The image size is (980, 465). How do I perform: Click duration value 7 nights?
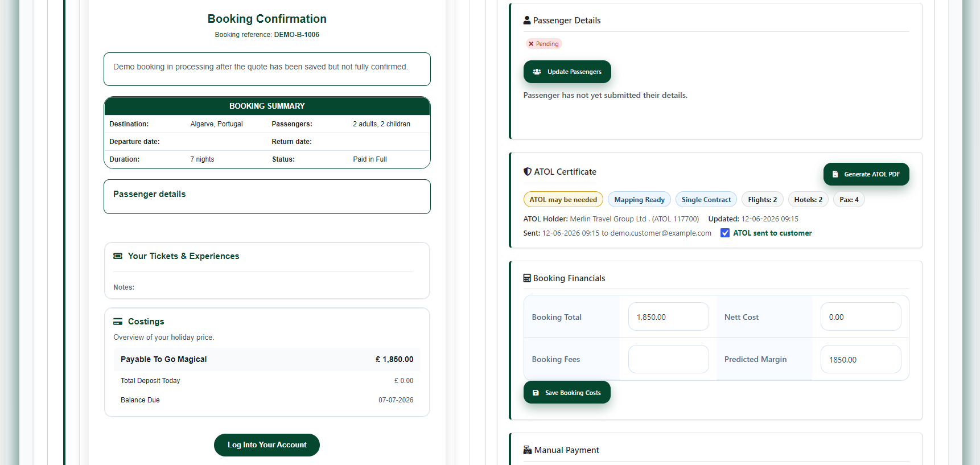202,159
